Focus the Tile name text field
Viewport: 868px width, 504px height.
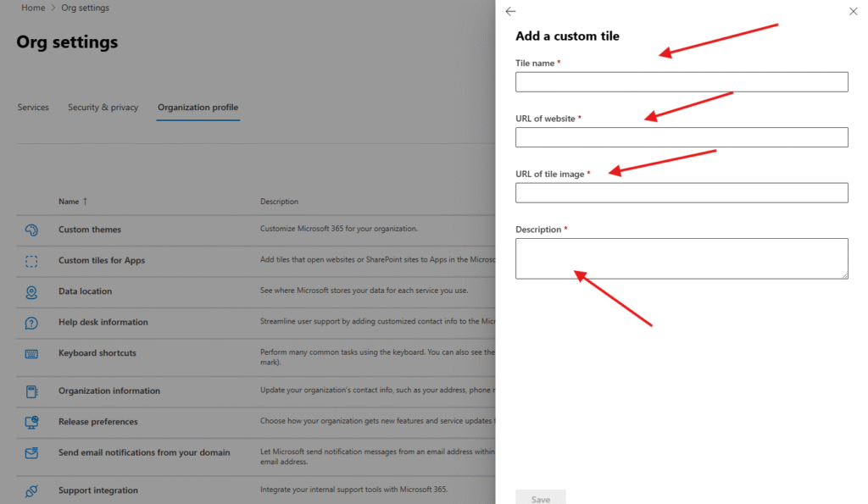pos(682,81)
